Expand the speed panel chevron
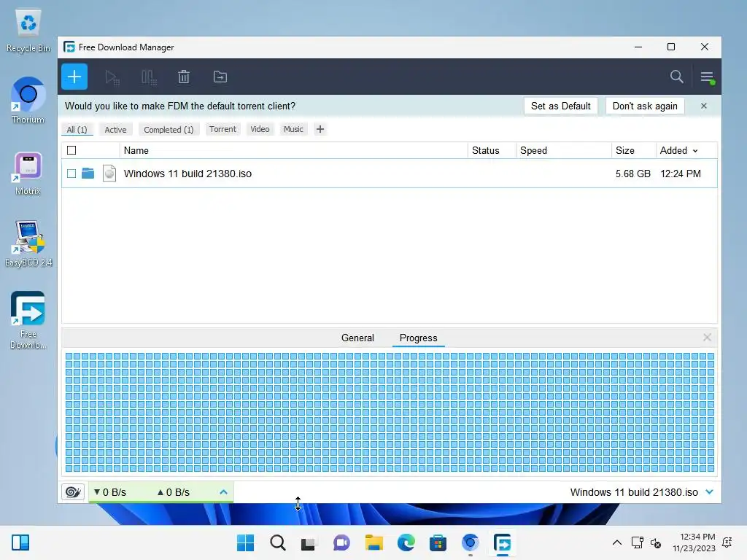747x560 pixels. 223,492
